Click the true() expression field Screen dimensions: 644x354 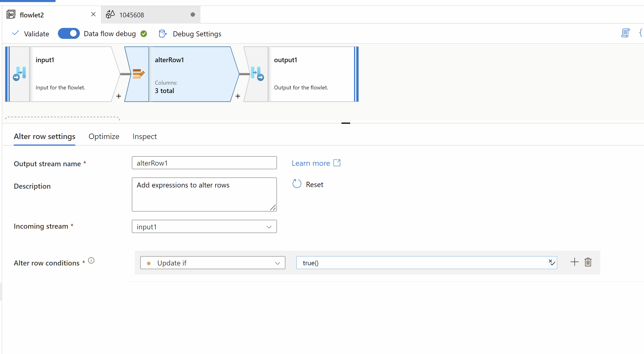click(x=420, y=263)
